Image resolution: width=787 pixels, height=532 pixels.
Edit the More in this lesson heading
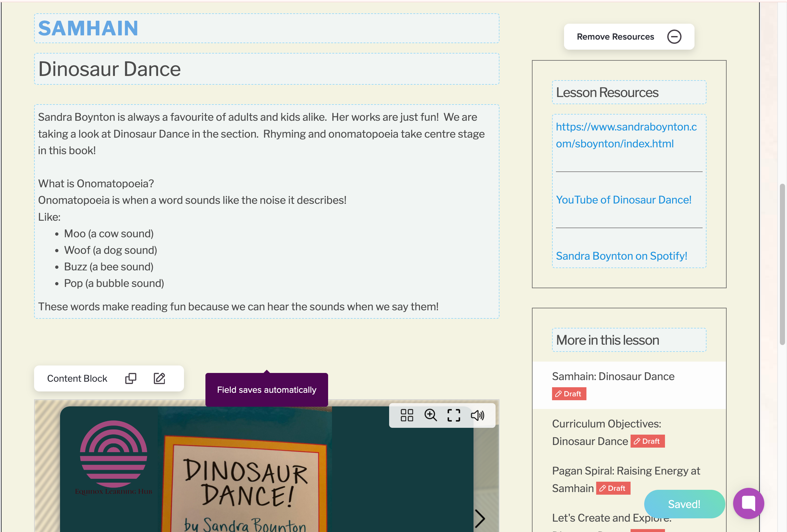629,340
